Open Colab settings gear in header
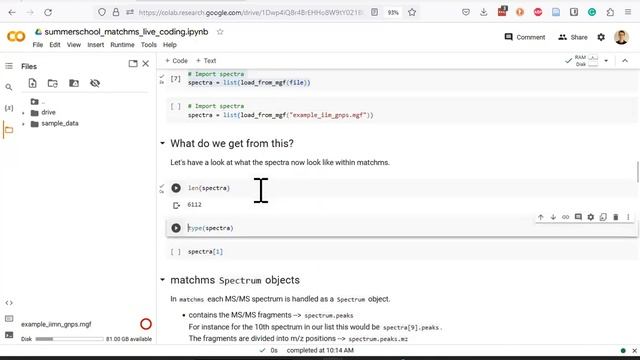Screen dimensions: 640x360 point(601,37)
